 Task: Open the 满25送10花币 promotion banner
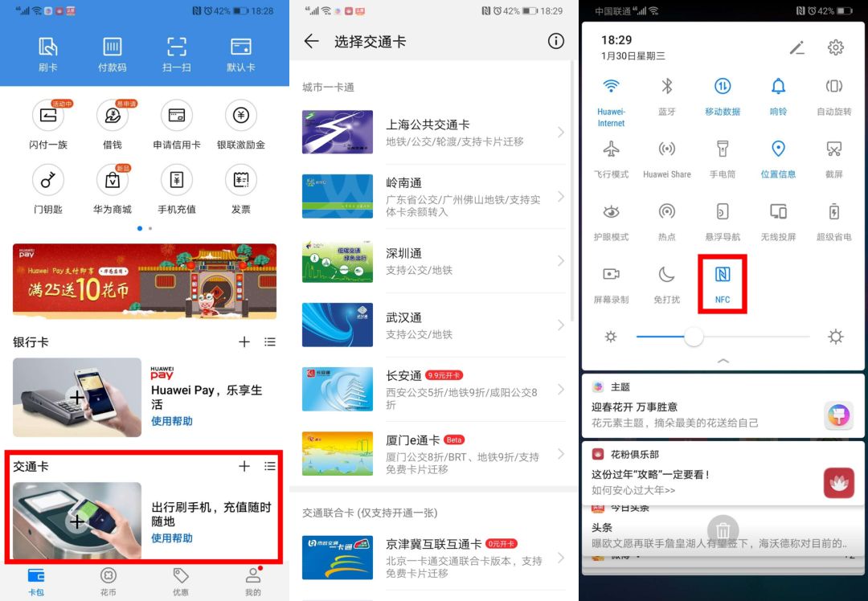(145, 281)
